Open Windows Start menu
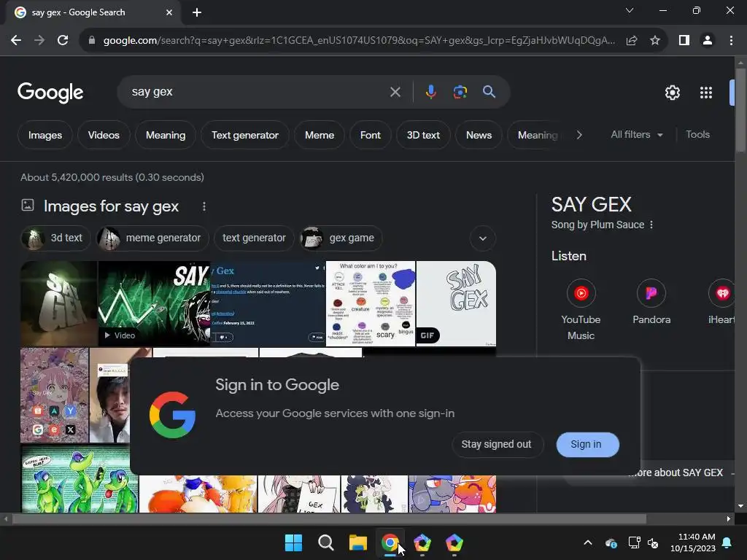The image size is (747, 560). [x=293, y=542]
